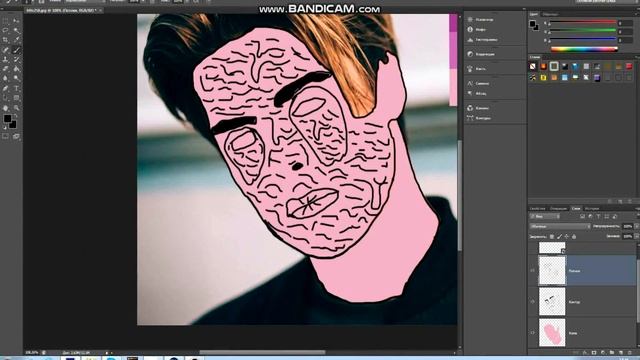Toggle Quick Mask mode
This screenshot has height=360, width=640.
5,136
